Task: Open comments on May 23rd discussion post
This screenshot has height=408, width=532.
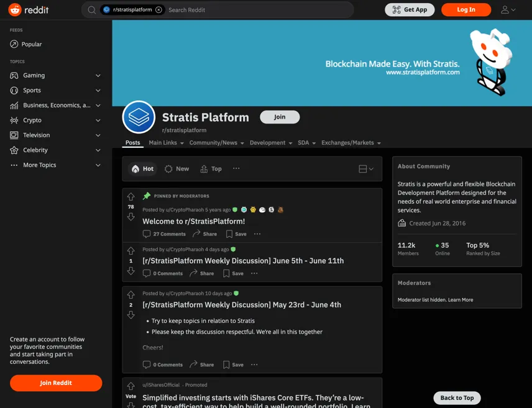Action: click(x=163, y=365)
